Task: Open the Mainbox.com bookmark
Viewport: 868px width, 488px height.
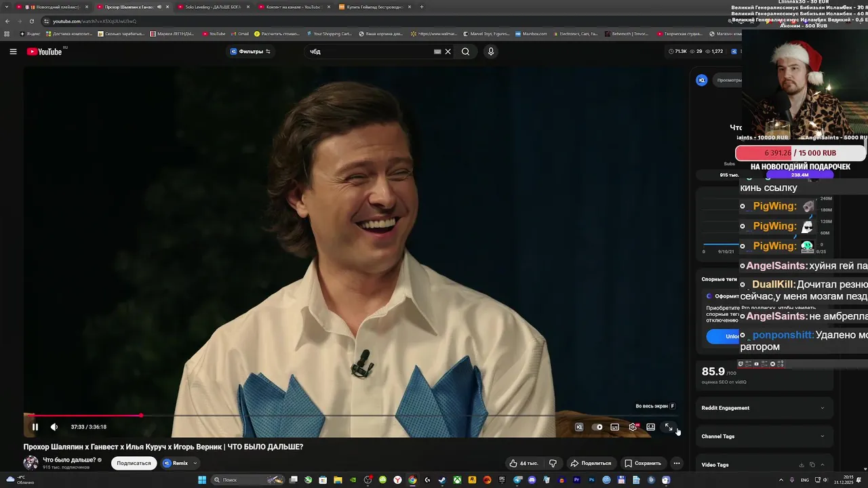Action: 531,33
